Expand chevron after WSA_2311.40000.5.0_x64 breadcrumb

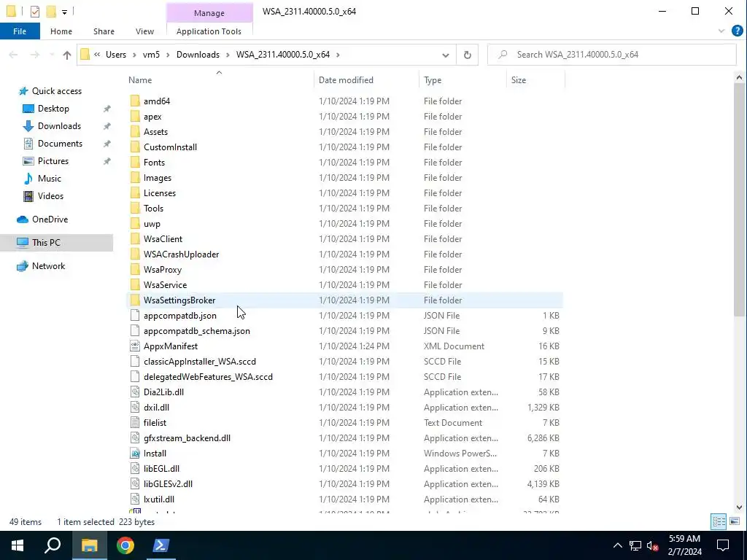point(338,55)
